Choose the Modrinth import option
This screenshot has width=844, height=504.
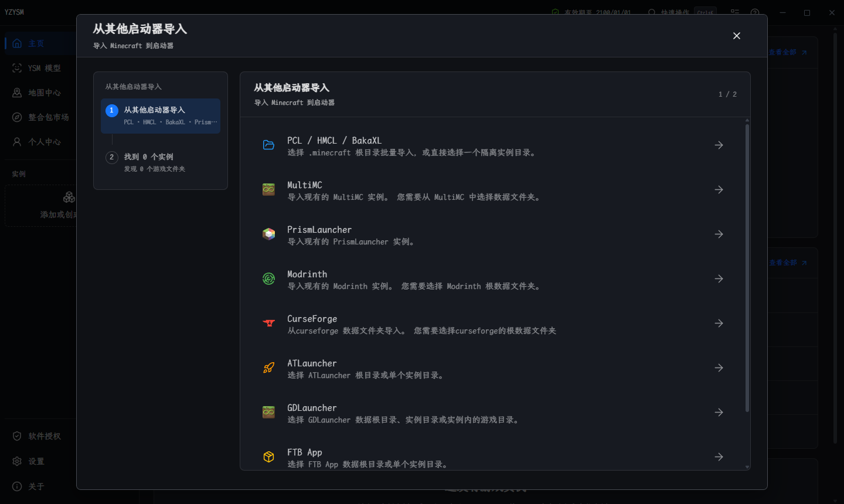tap(493, 279)
